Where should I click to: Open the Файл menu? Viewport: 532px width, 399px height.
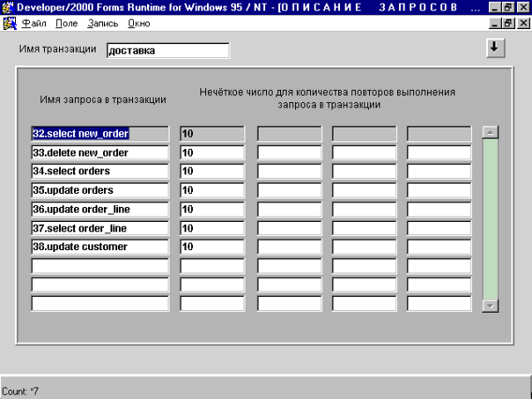tap(33, 24)
